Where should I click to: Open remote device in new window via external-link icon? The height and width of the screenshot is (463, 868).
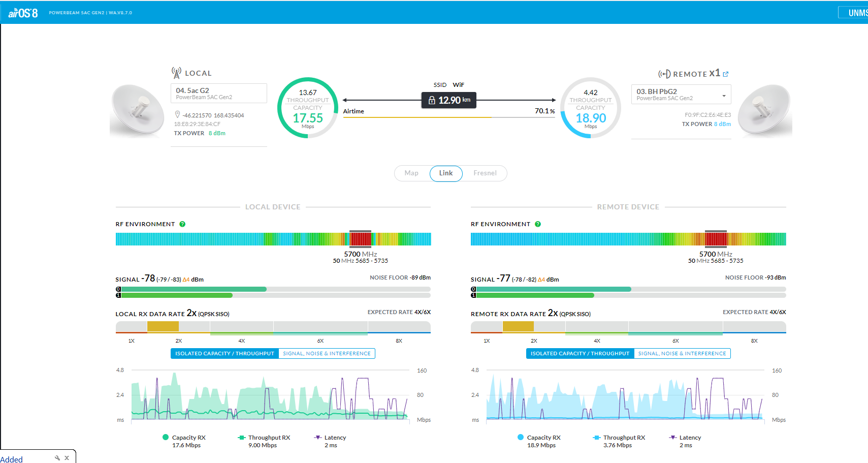726,74
